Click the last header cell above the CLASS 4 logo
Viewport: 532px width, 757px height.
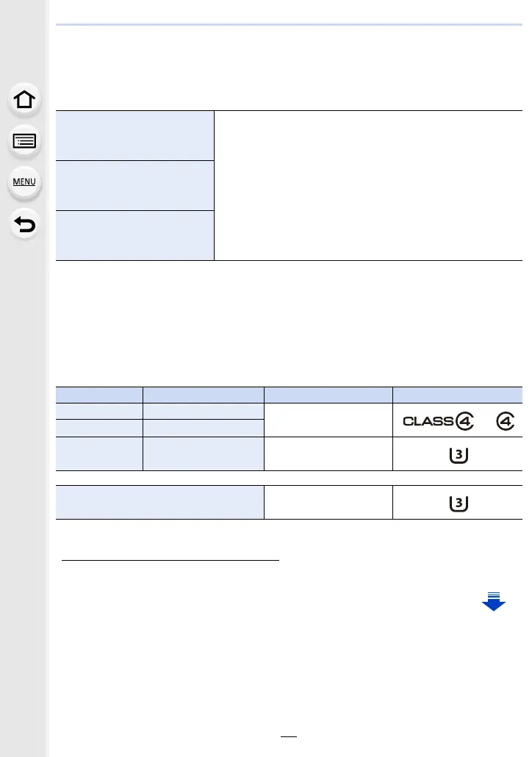[x=457, y=394]
